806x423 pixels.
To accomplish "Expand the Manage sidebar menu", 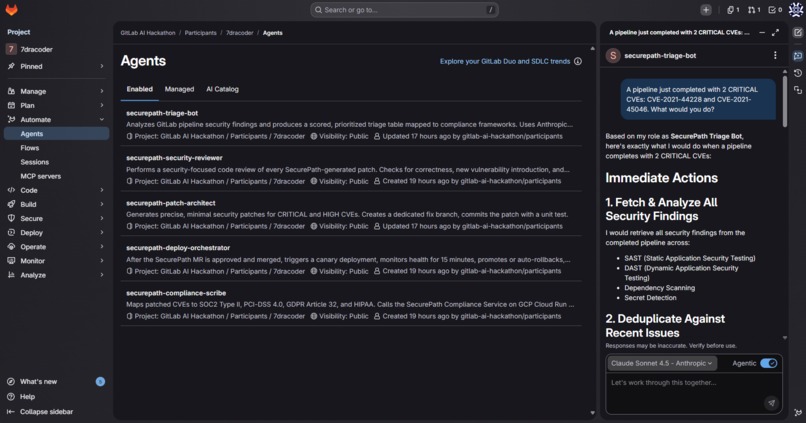I will 56,91.
